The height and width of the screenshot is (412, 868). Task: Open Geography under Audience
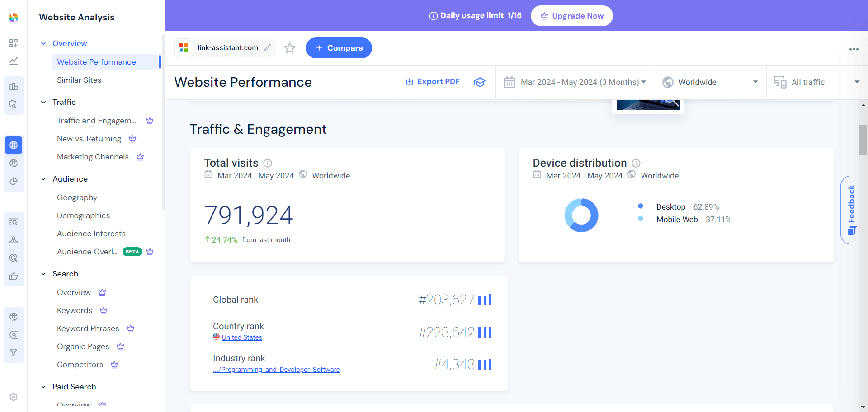point(77,197)
